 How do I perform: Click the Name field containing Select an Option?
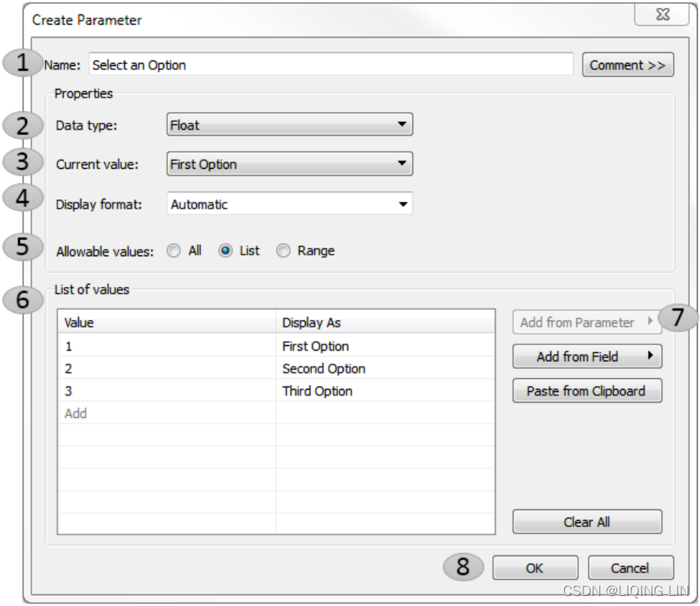click(x=330, y=64)
